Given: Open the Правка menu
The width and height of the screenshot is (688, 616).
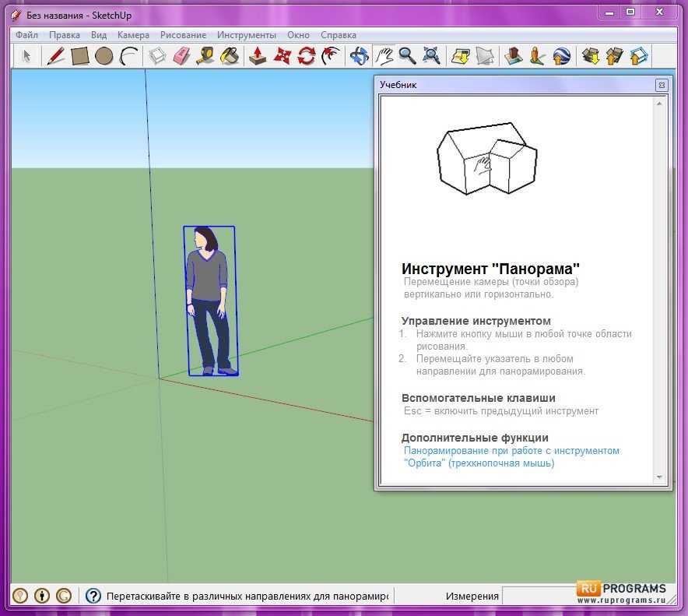Looking at the screenshot, I should point(65,35).
